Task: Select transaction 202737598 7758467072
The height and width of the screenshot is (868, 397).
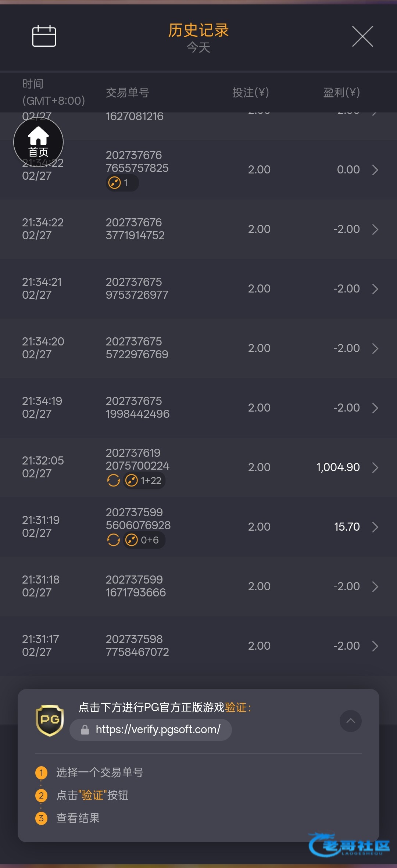Action: click(x=137, y=646)
